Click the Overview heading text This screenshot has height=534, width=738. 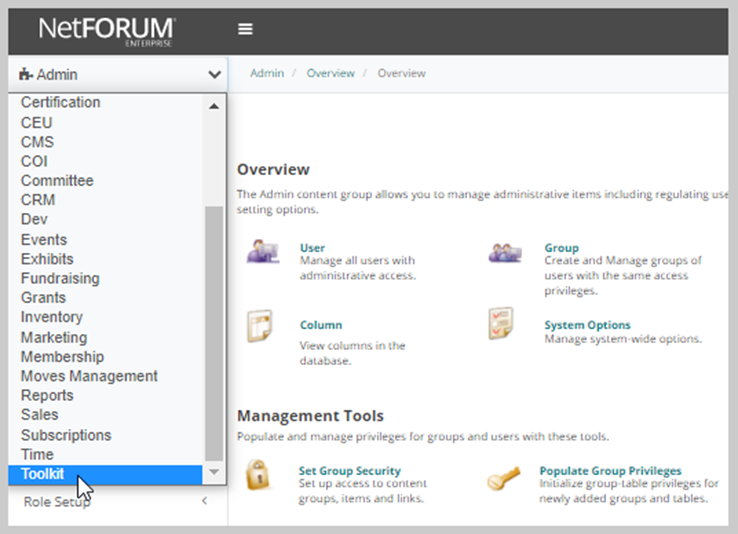pyautogui.click(x=273, y=169)
